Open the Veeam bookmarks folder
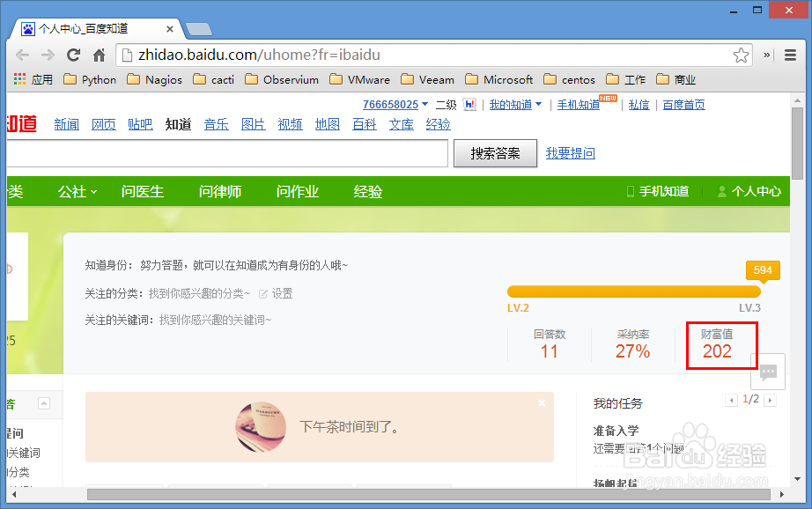Screen dimensions: 812x509 coord(427,79)
